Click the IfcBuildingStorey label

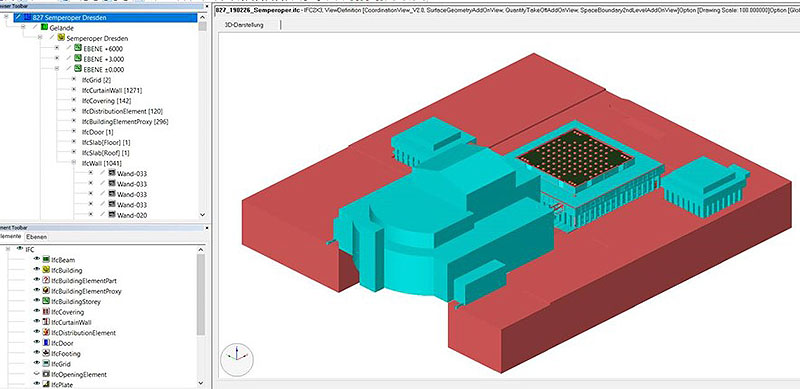tap(76, 301)
